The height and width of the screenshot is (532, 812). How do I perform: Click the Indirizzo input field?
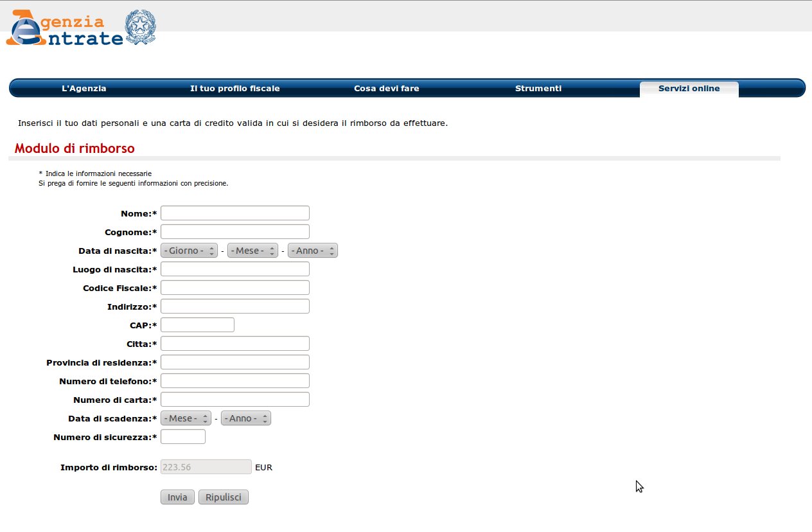click(235, 306)
